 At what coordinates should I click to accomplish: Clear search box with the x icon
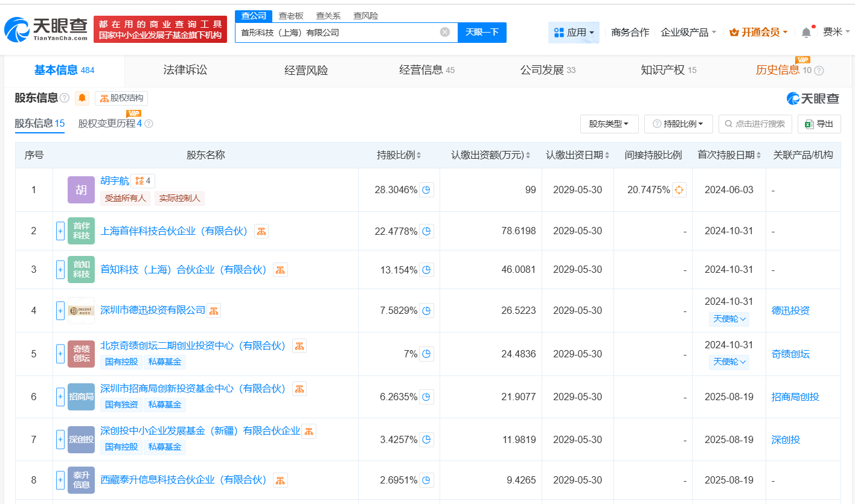coord(445,33)
